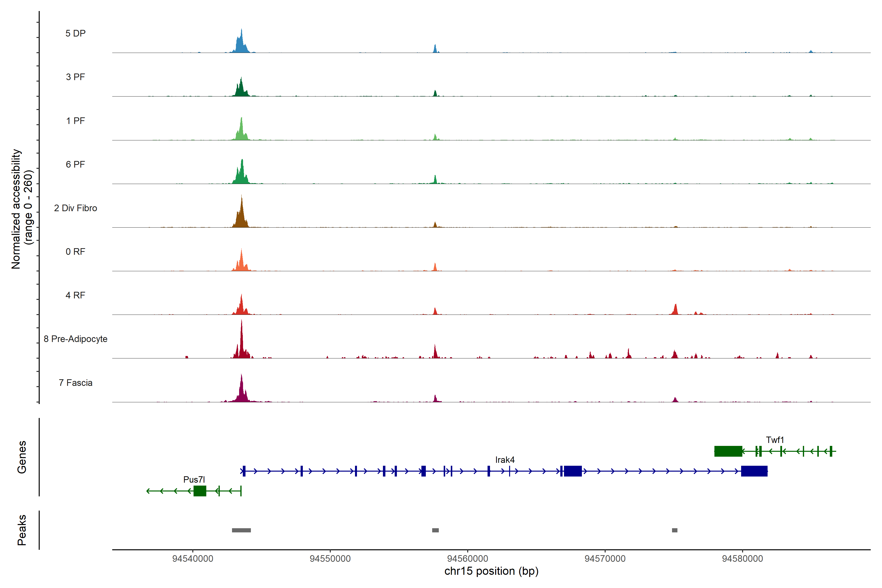Click the 94540000 axis tick label
This screenshot has width=882, height=588.
click(193, 559)
